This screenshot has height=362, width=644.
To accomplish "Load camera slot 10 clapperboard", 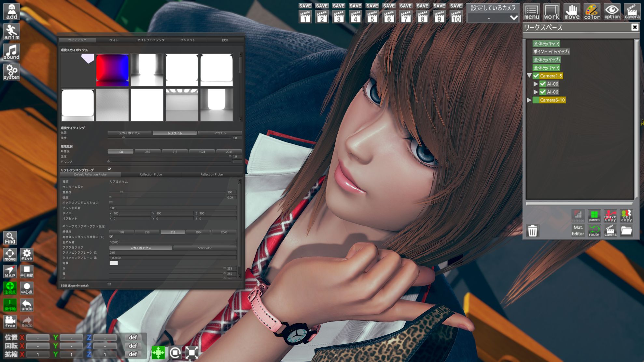I will pyautogui.click(x=456, y=17).
